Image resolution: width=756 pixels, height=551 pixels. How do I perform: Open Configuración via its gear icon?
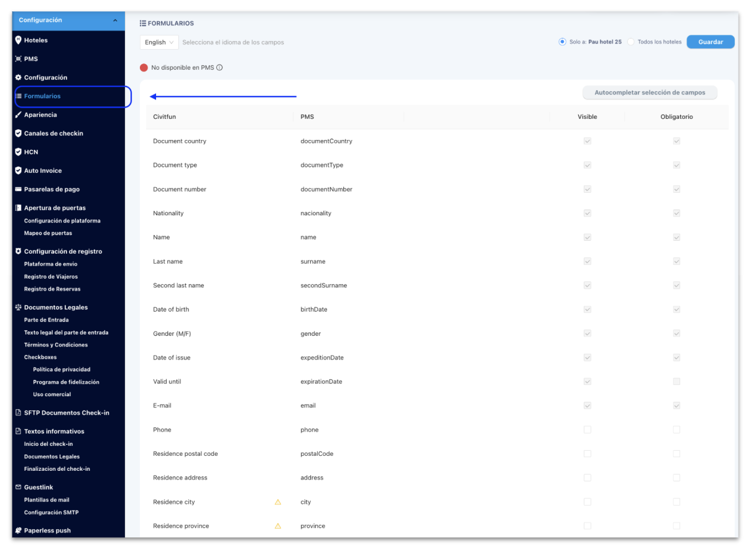point(17,77)
